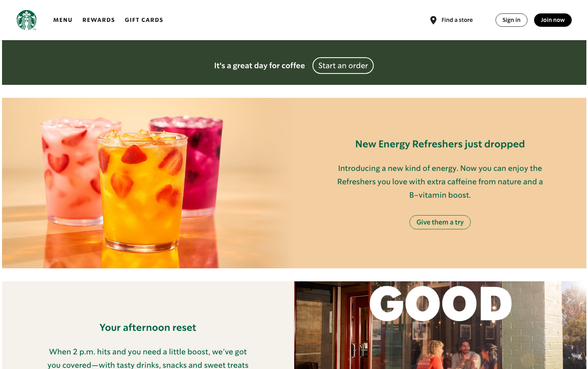Click the New Energy Refreshers just dropped heading
Image resolution: width=588 pixels, height=369 pixels.
[x=440, y=144]
